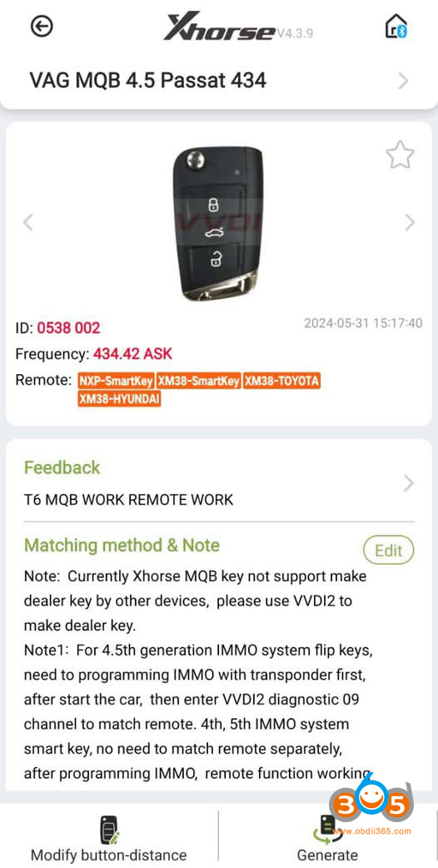Tap the VW flip key remote image
Screen dimensions: 438x868
click(x=218, y=223)
